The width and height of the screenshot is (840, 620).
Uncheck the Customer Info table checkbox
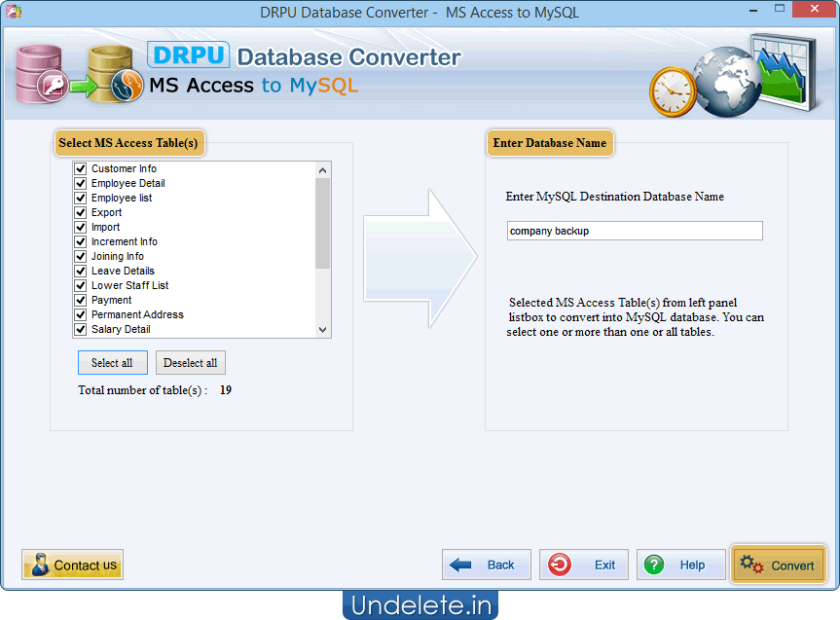[81, 168]
